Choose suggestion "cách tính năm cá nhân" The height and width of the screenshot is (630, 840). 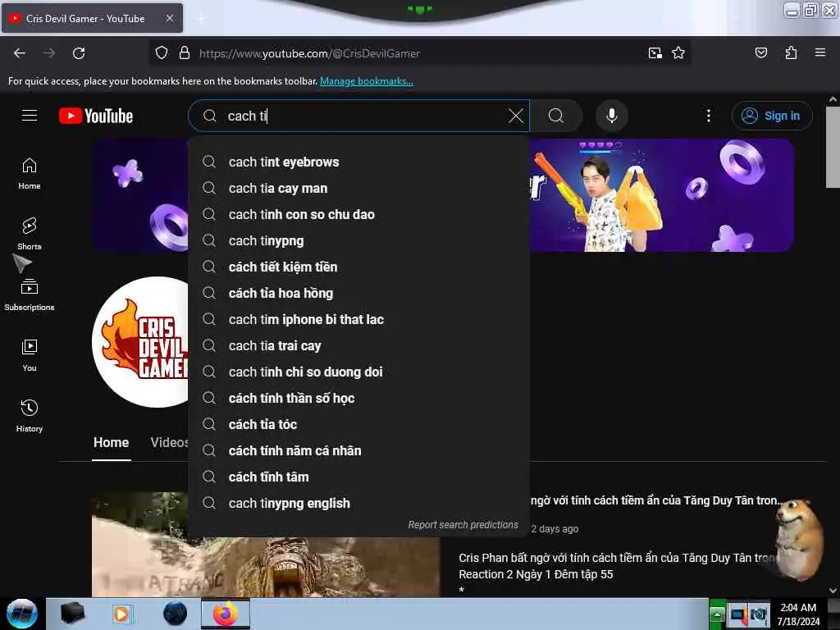(x=358, y=450)
